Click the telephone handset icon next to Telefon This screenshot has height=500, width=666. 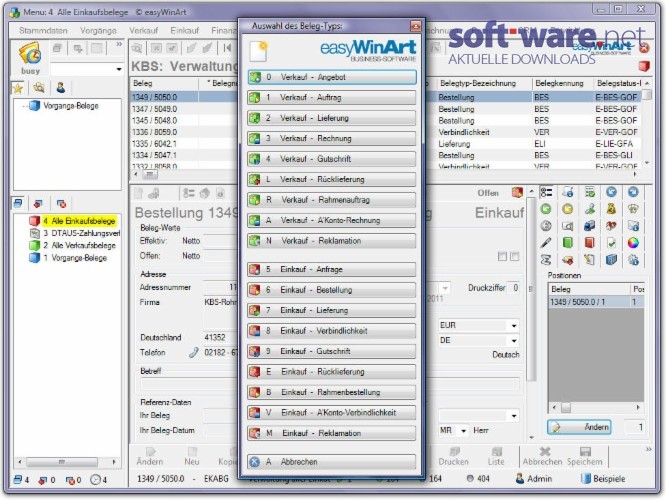pyautogui.click(x=194, y=352)
